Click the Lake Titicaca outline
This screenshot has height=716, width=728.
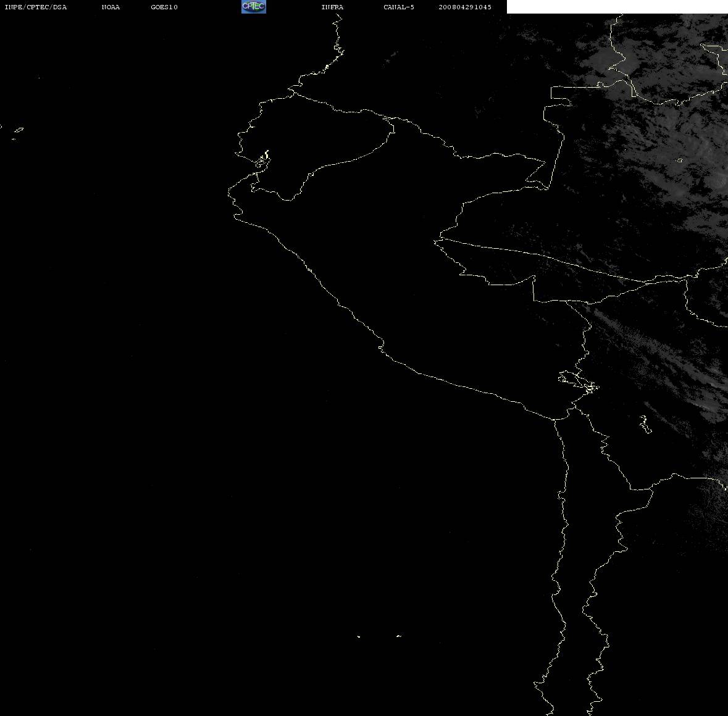point(578,382)
